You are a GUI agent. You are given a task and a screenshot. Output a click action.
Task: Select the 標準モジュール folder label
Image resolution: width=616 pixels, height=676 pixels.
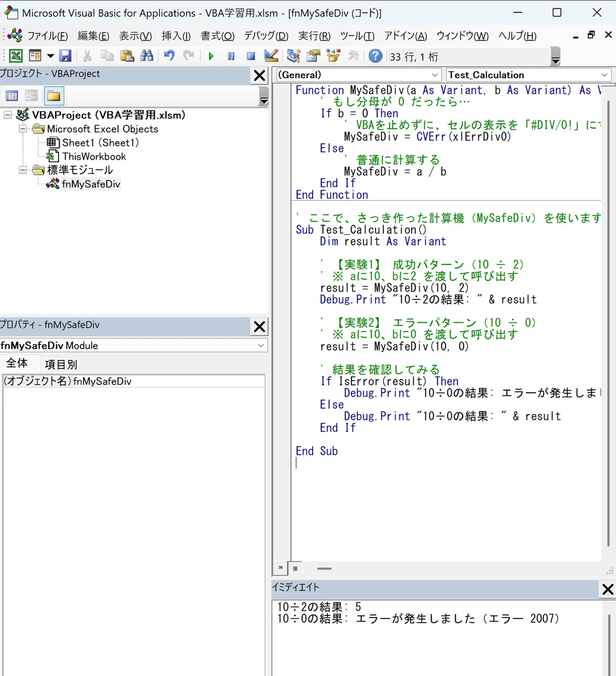(80, 170)
